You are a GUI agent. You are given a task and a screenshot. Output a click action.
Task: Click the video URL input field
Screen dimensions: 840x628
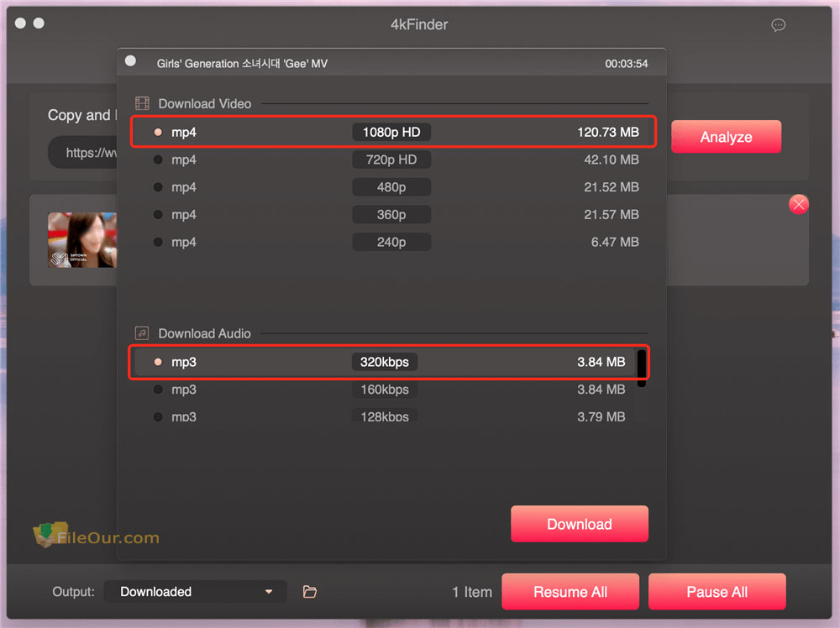(83, 153)
